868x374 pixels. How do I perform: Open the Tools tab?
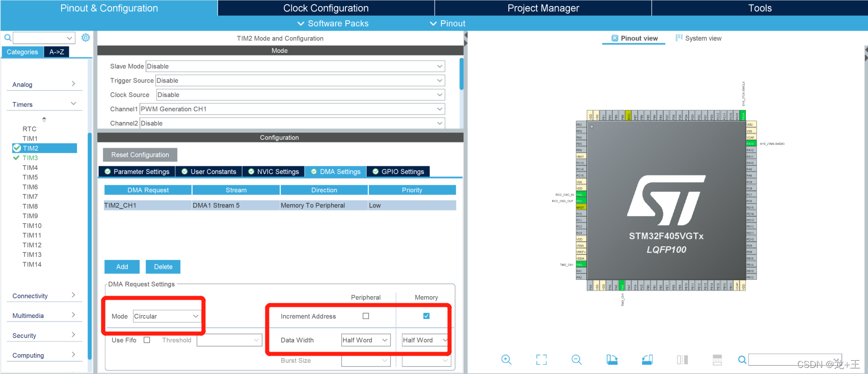coord(759,8)
